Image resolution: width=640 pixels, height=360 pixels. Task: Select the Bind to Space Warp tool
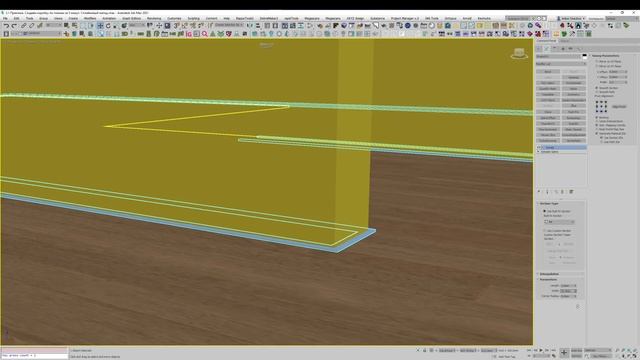[x=40, y=26]
